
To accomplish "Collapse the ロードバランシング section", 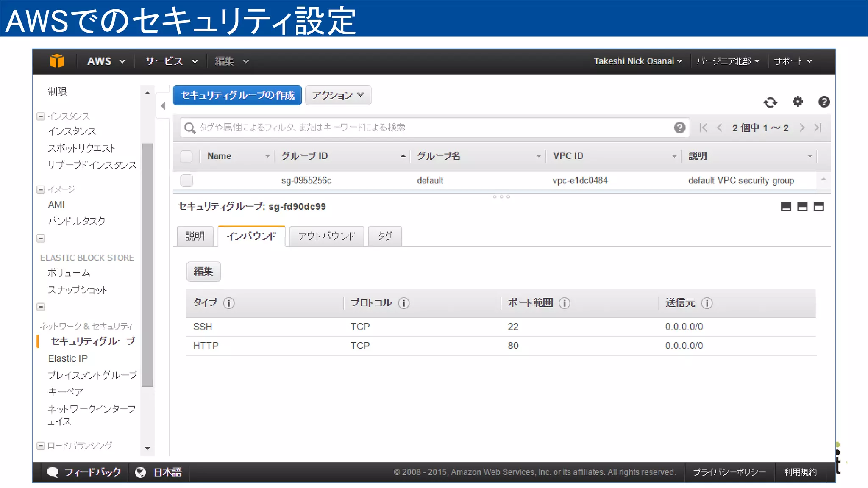I will pos(41,446).
